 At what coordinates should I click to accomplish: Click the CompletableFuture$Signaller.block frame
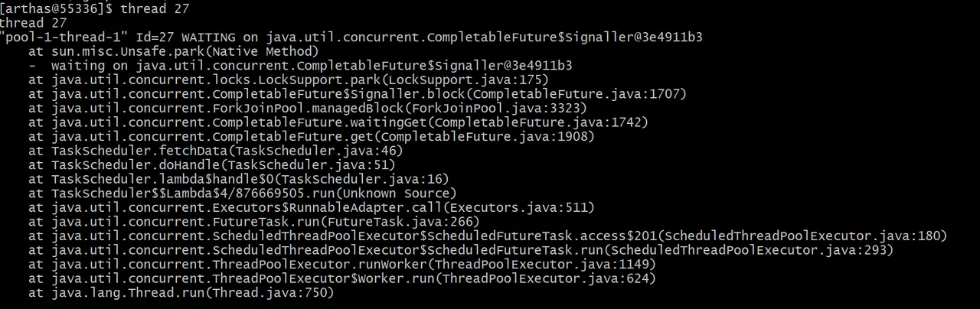coord(358,94)
